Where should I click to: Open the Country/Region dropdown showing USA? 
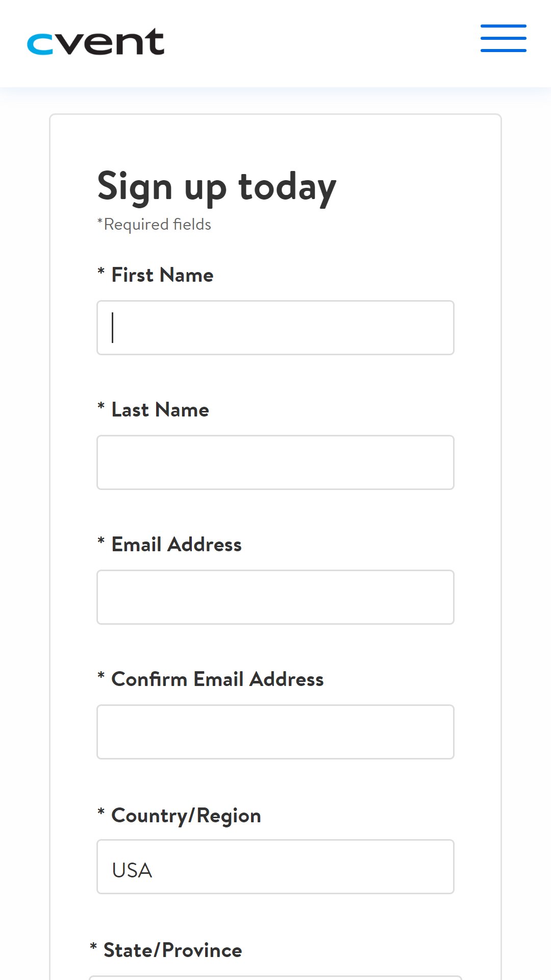coord(275,867)
